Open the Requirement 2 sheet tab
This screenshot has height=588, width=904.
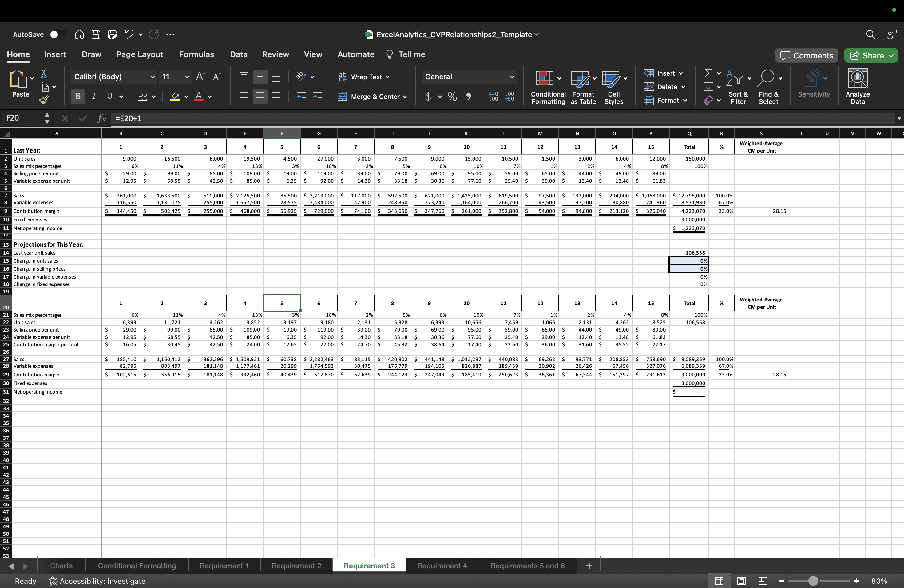[x=296, y=566]
